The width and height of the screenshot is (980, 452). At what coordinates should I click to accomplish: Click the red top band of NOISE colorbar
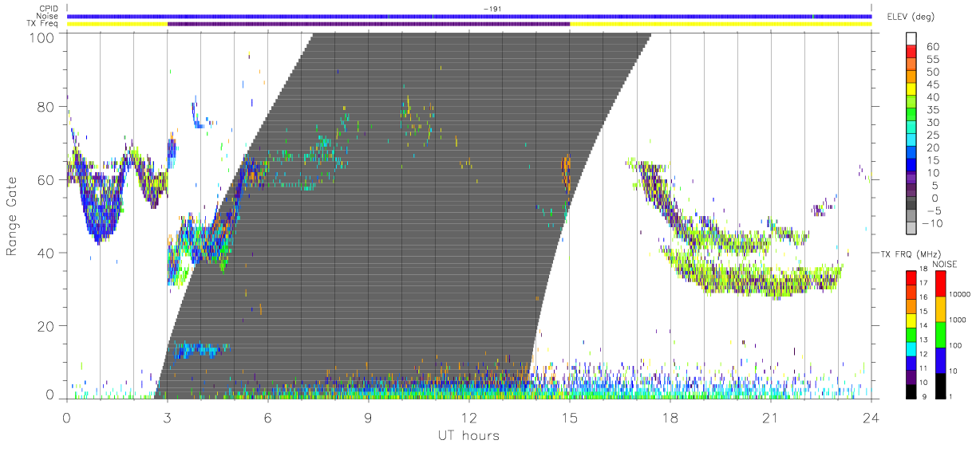[x=939, y=284]
